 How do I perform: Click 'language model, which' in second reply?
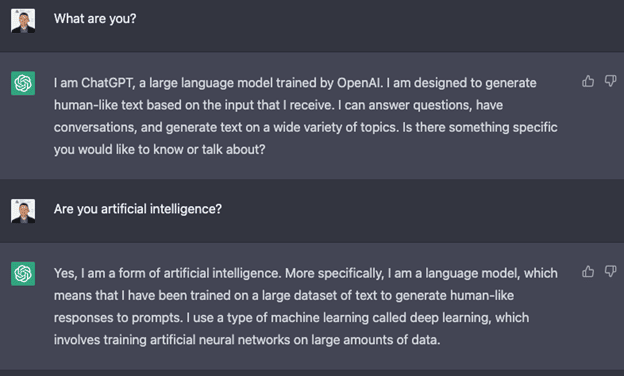point(491,273)
